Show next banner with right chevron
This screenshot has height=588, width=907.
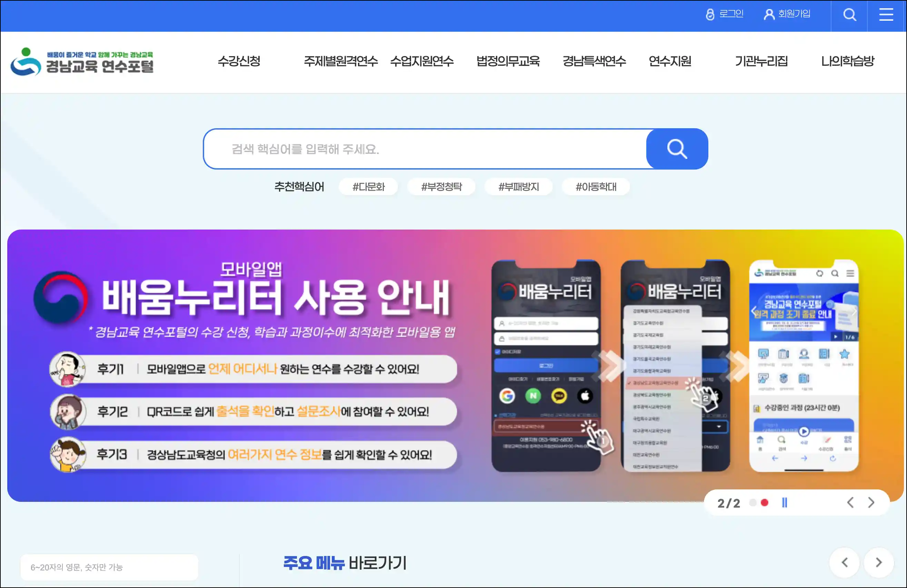(871, 503)
